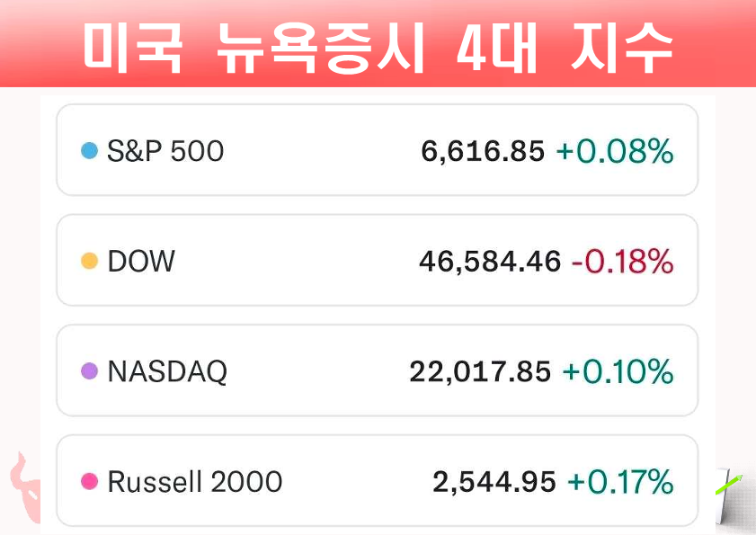Screen dimensions: 756x535
Task: Click the -0.18% change for DOW
Action: click(x=622, y=262)
